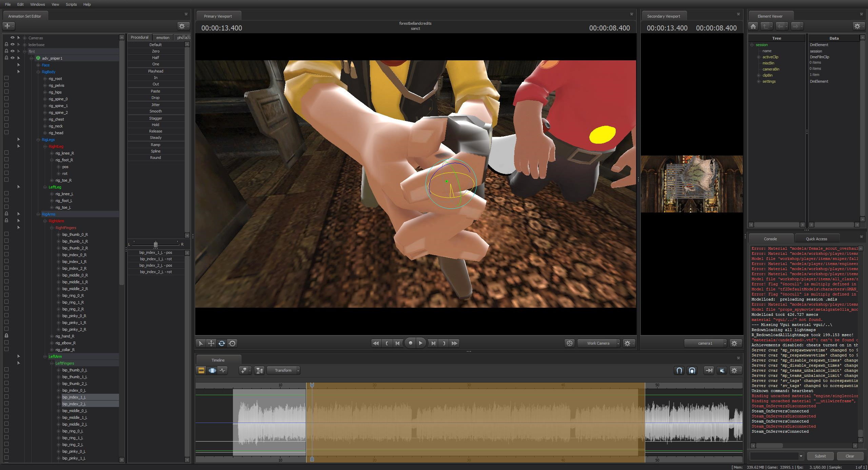868x470 pixels.
Task: Collapse the RightFingers group
Action: (x=52, y=228)
